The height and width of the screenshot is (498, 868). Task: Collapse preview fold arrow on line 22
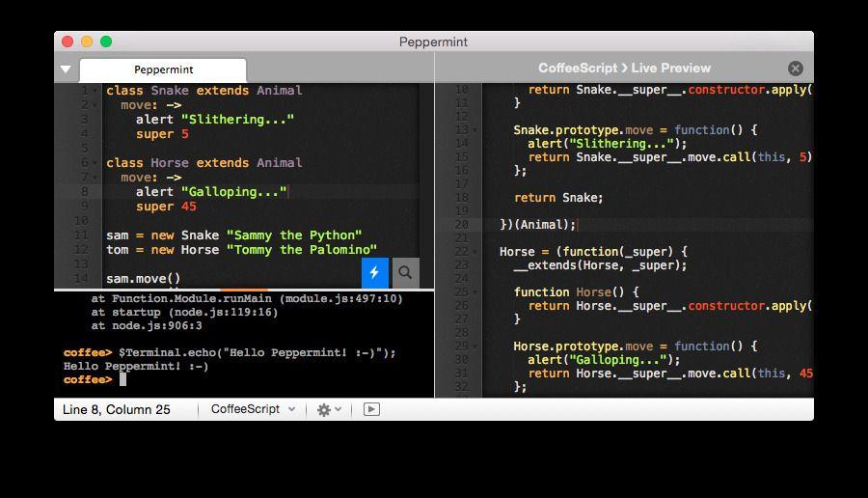[x=475, y=252]
